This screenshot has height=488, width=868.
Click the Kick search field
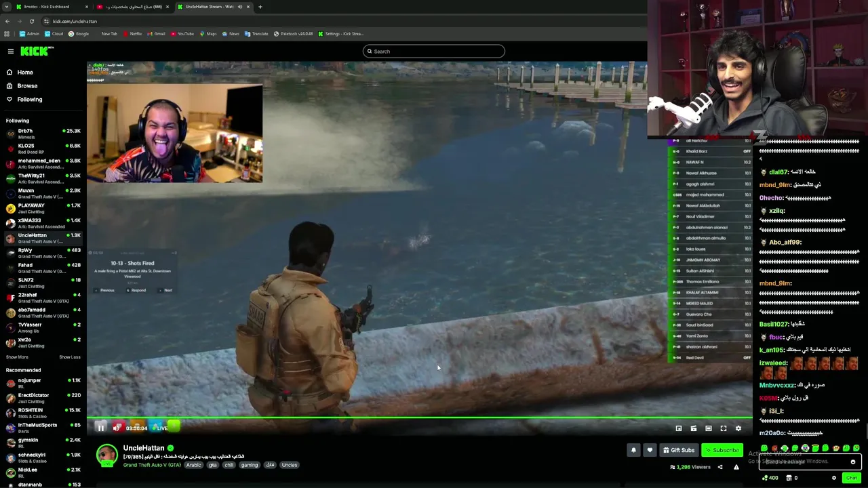pos(434,51)
